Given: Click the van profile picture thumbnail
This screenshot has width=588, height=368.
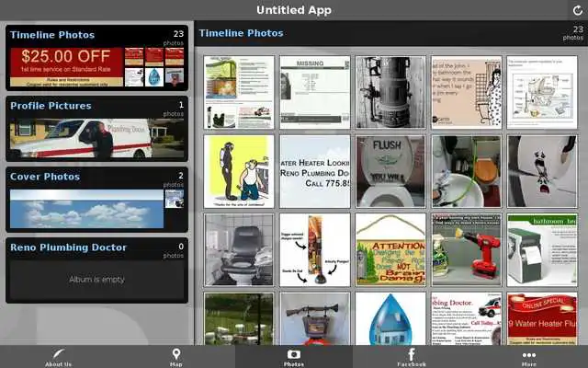Looking at the screenshot, I should click(x=96, y=138).
